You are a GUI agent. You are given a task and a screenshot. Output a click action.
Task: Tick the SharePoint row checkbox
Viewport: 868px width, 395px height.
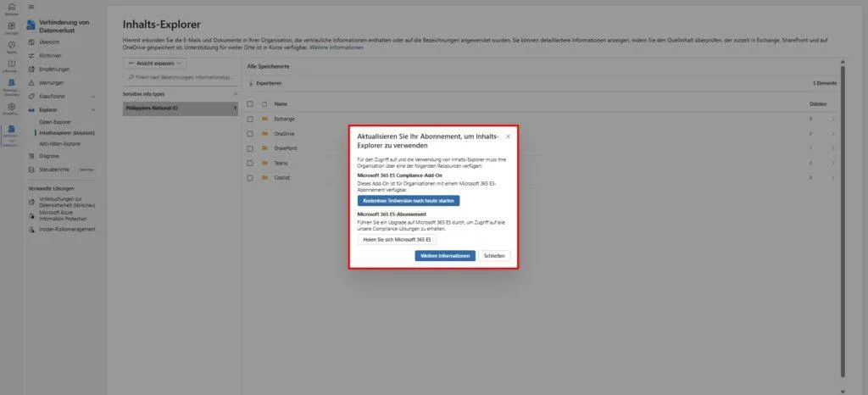250,148
